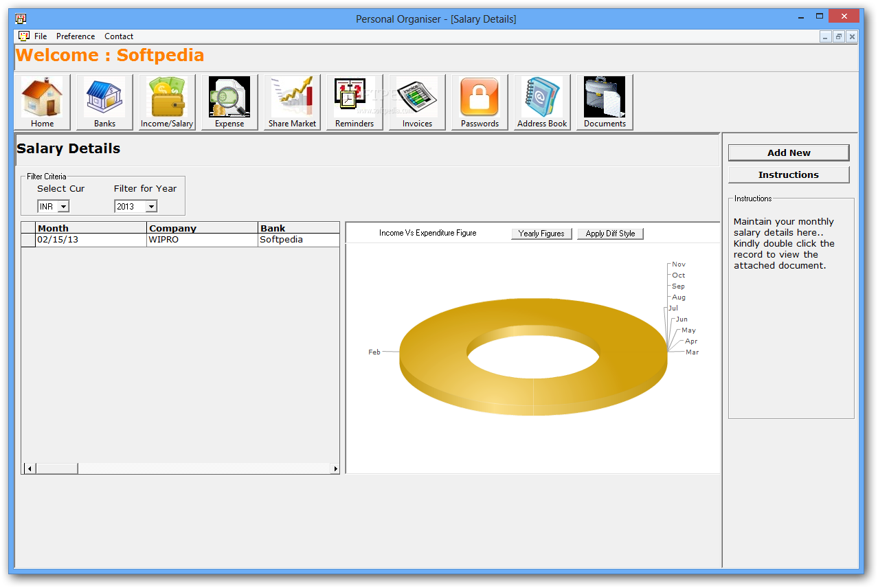Click the Add New button

pyautogui.click(x=789, y=152)
